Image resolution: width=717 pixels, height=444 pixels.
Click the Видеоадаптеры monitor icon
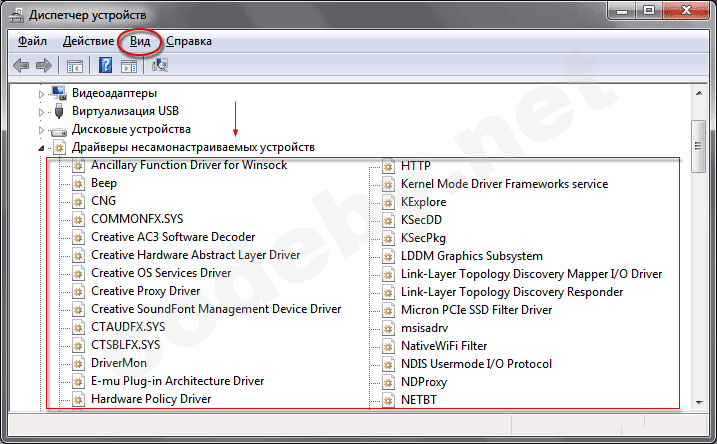point(59,93)
